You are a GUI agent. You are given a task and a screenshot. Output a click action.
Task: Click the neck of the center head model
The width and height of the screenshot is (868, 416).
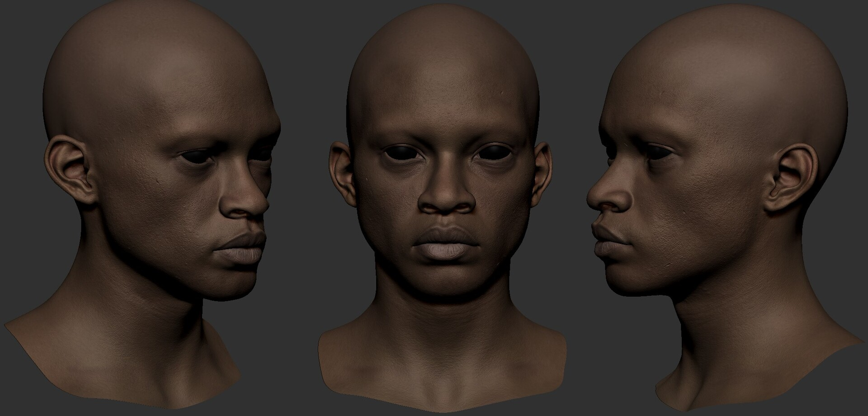[443, 326]
